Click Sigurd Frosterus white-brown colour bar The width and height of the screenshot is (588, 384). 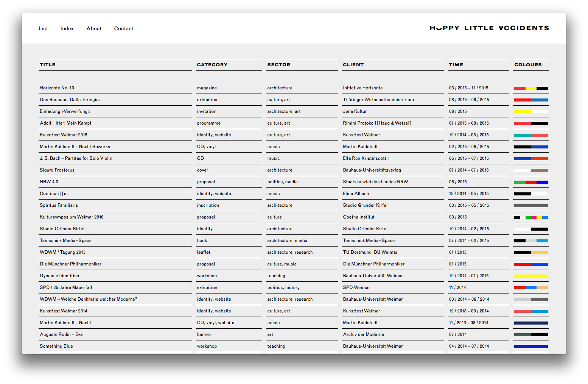[531, 170]
